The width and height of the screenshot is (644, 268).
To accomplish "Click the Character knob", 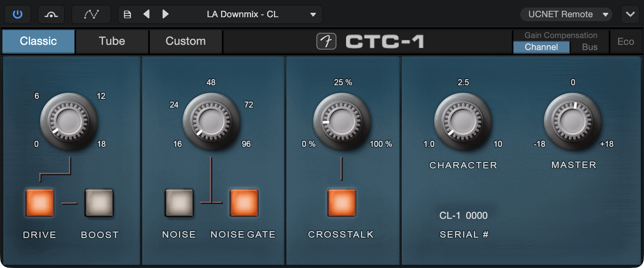I will pos(463,122).
